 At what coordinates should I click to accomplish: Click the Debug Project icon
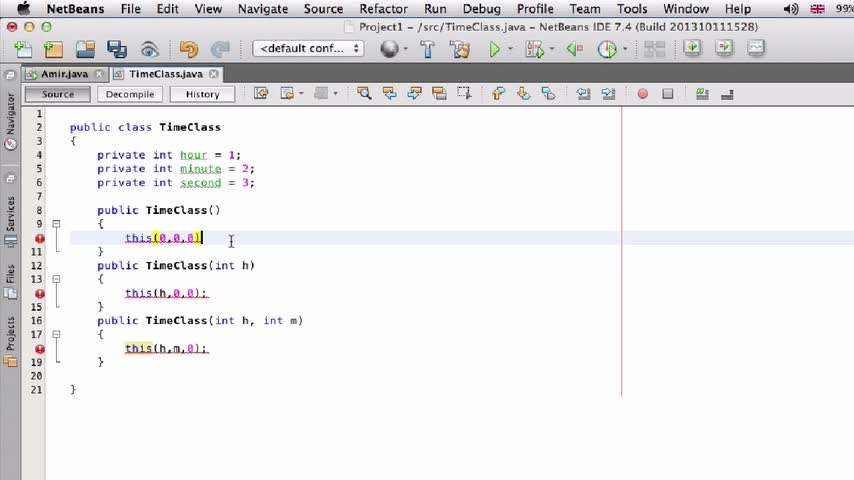pos(535,50)
